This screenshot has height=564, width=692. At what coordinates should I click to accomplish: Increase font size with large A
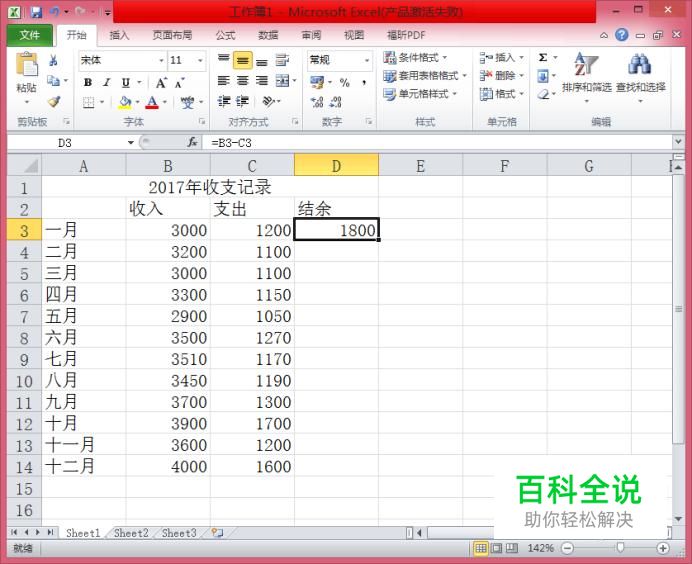(x=161, y=83)
